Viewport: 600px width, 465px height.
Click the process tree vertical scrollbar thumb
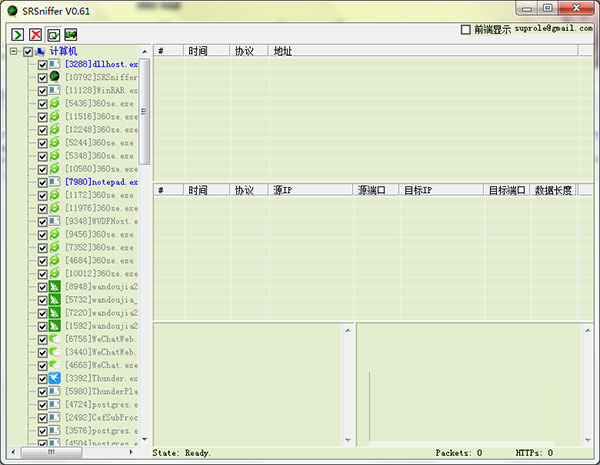tap(144, 111)
